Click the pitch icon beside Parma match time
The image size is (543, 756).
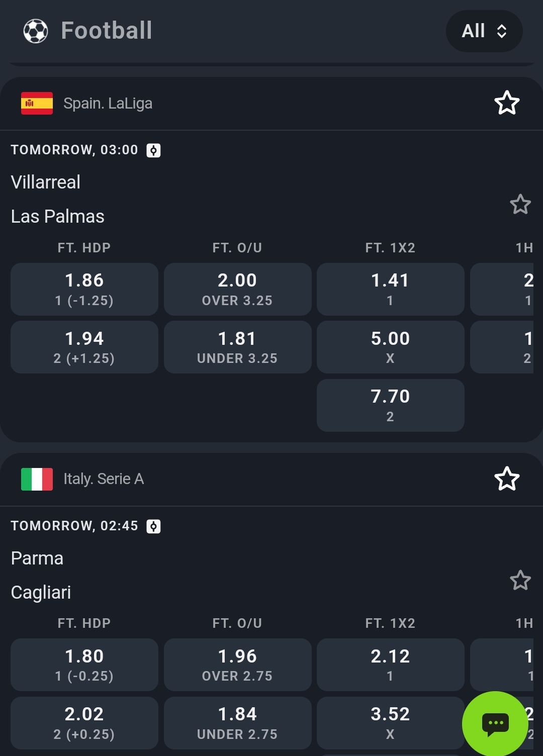[x=153, y=526]
